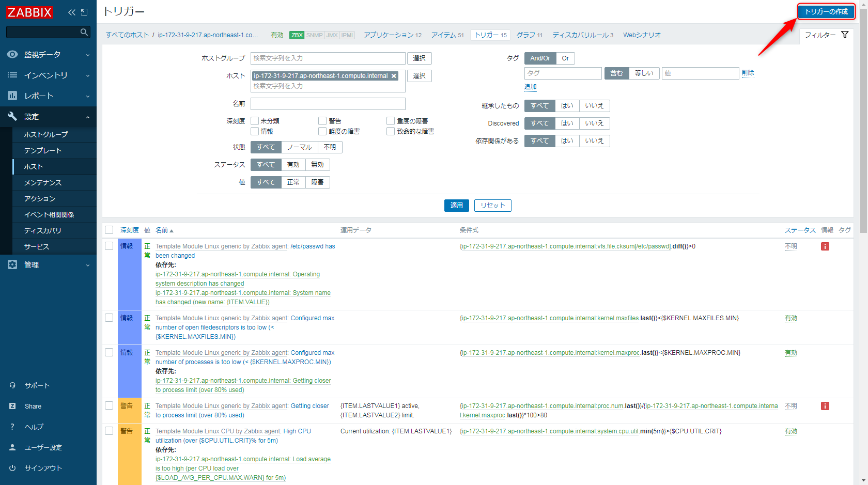Viewport: 868px width, 485px height.
Task: Set tag operator to 等しい
Action: [644, 73]
